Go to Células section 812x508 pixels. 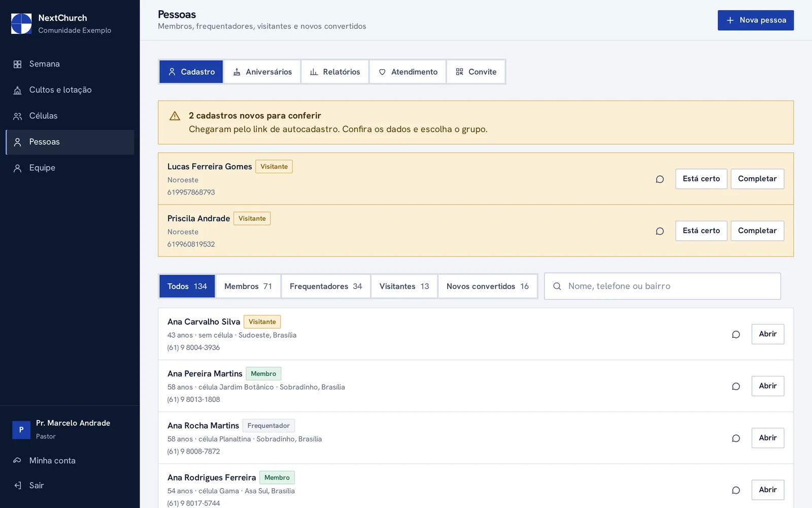(70, 116)
